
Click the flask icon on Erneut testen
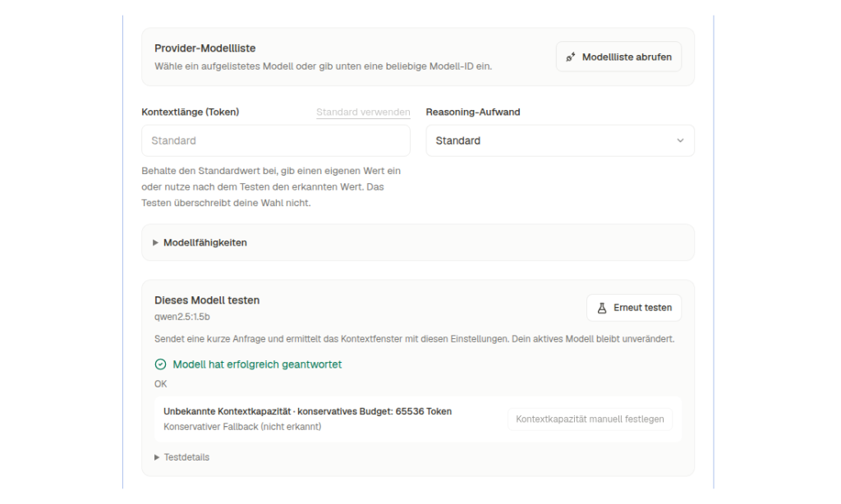602,308
